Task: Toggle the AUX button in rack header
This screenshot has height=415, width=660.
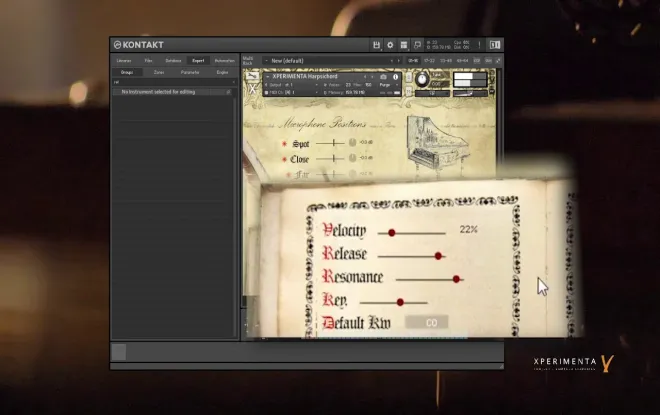Action: click(x=488, y=61)
